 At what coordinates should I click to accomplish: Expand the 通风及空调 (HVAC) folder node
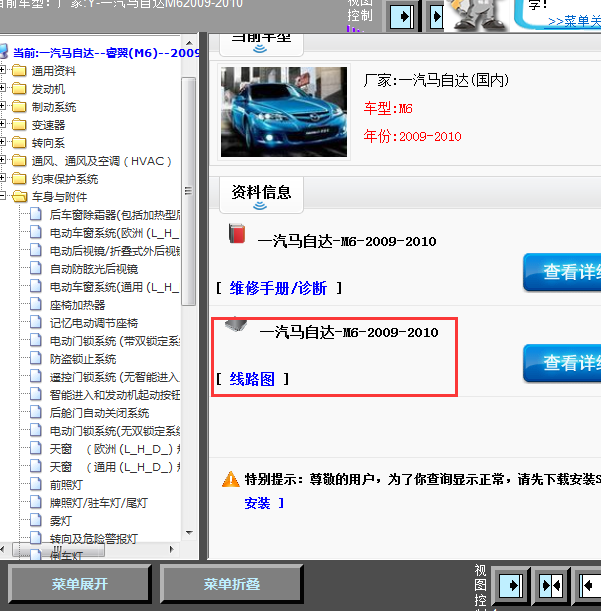(2, 160)
